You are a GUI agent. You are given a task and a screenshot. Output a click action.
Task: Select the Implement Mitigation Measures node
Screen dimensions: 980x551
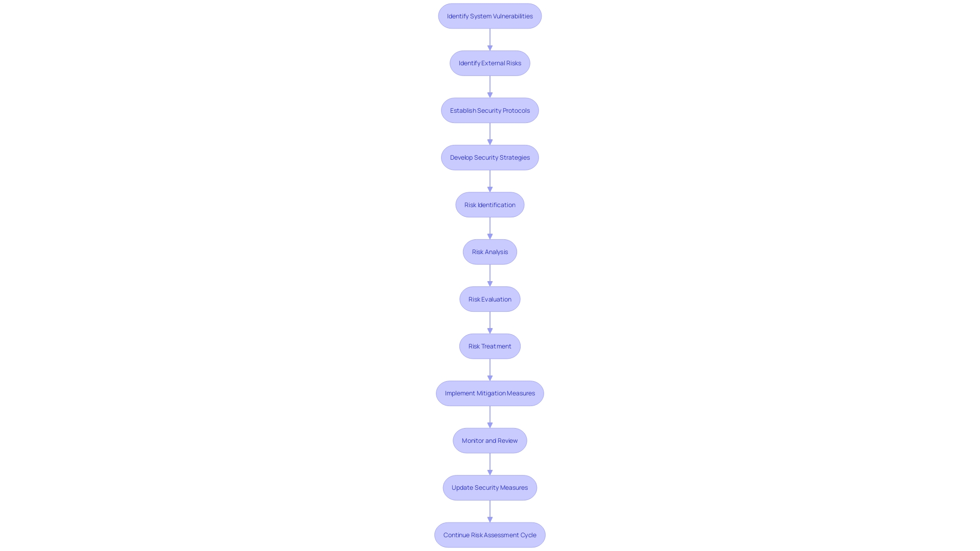coord(490,393)
